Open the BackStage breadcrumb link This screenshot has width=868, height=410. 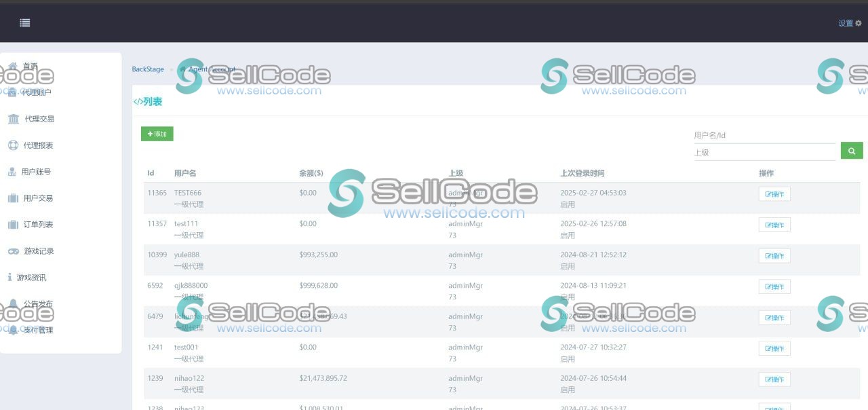[x=148, y=69]
